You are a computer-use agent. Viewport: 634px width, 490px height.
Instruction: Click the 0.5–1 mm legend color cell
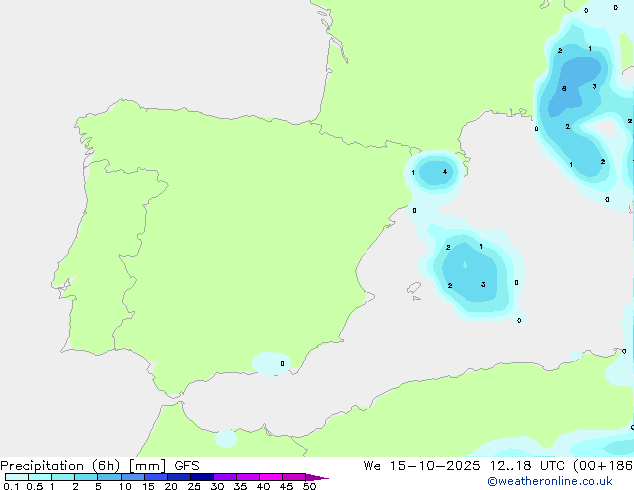tap(40, 477)
